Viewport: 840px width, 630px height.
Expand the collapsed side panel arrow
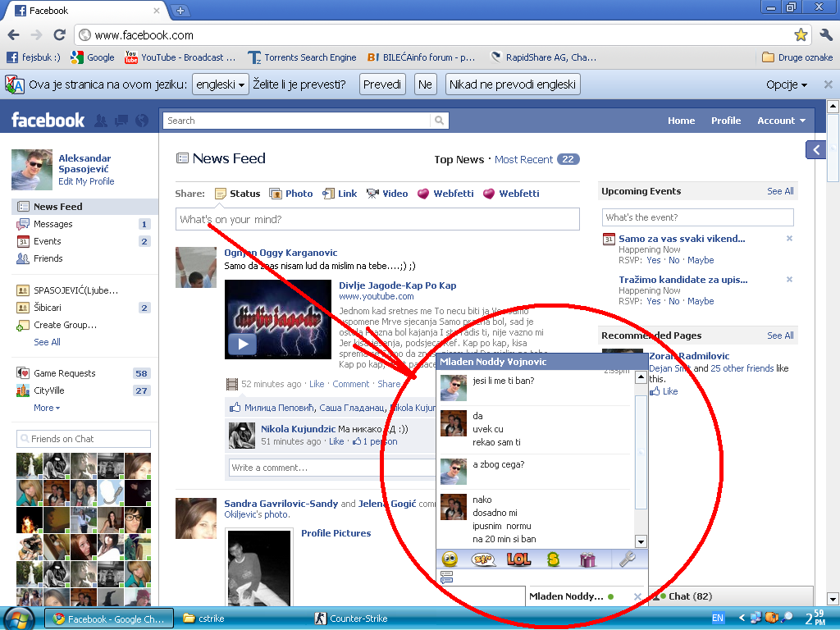pos(816,149)
